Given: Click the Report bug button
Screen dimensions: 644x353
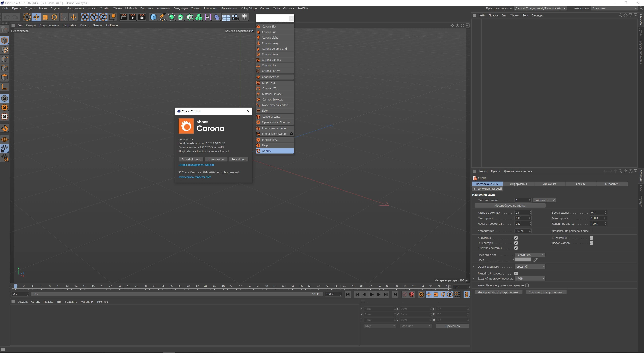Looking at the screenshot, I should tap(238, 159).
